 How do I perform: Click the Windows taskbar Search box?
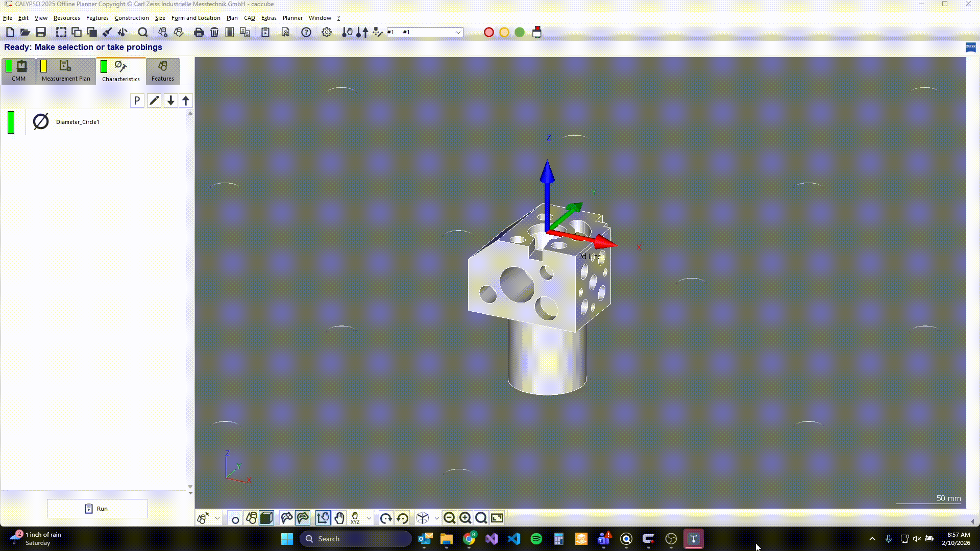[x=356, y=538]
